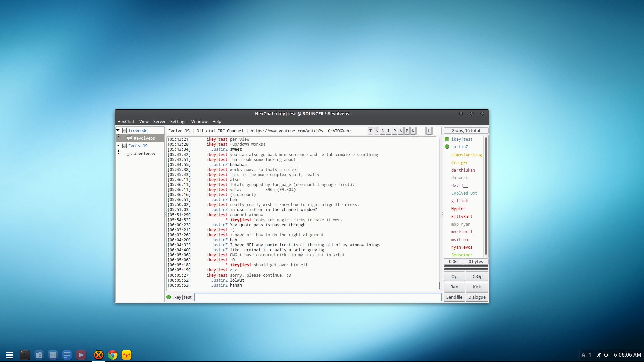644x362 pixels.
Task: Launch Google Chrome from the panel
Action: point(113,355)
